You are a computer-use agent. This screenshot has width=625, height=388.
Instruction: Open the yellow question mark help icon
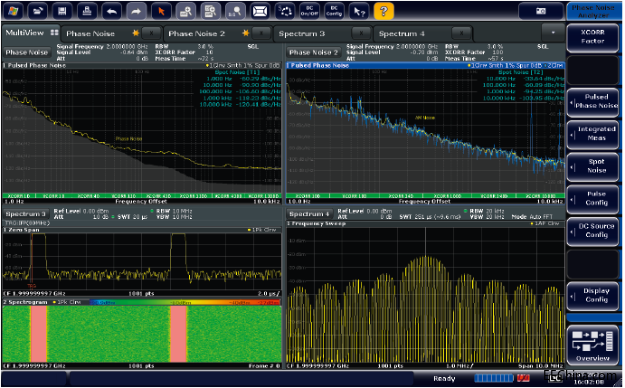tap(383, 11)
